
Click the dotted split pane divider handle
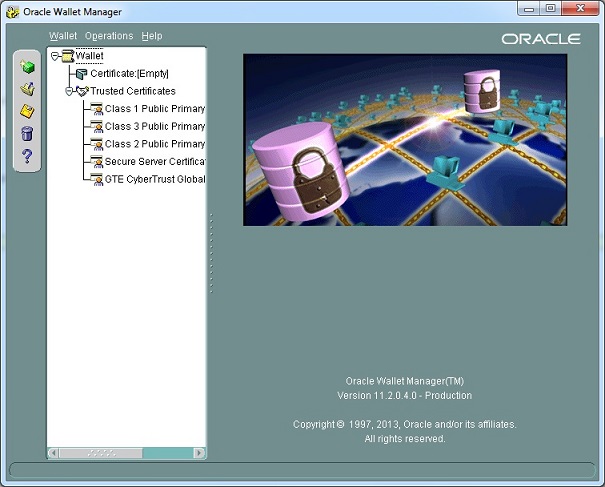click(x=211, y=253)
